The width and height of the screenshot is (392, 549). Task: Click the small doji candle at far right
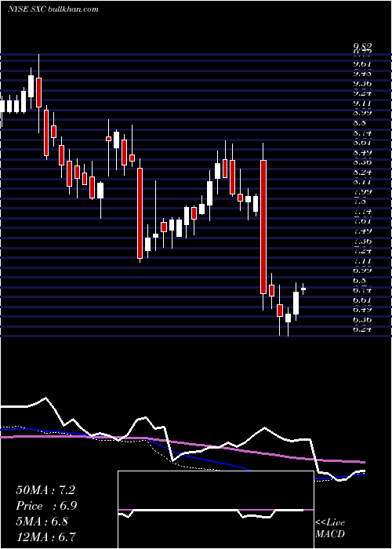point(303,289)
